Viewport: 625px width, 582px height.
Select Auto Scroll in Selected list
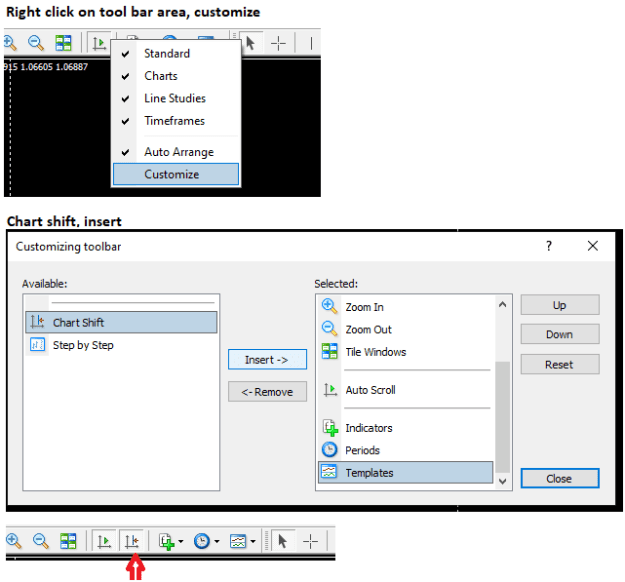pyautogui.click(x=406, y=389)
